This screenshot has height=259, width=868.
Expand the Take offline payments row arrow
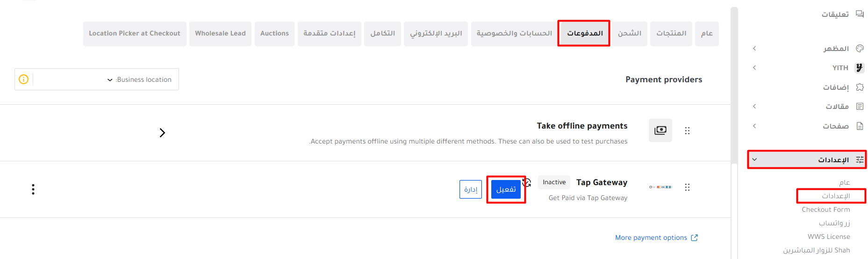[x=162, y=133]
